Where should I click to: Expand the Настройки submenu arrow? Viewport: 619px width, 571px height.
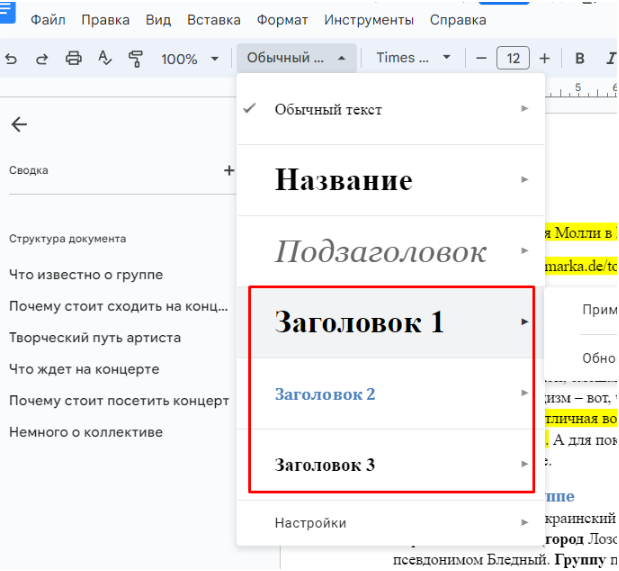point(524,523)
